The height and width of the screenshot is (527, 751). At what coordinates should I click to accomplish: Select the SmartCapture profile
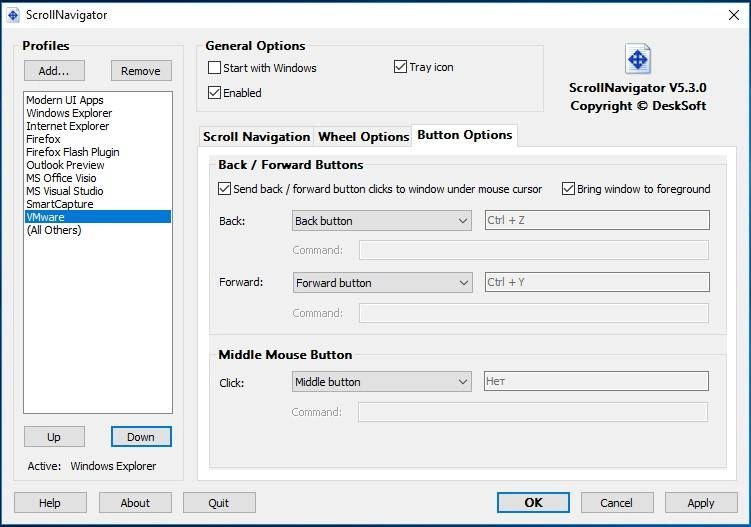(98, 204)
